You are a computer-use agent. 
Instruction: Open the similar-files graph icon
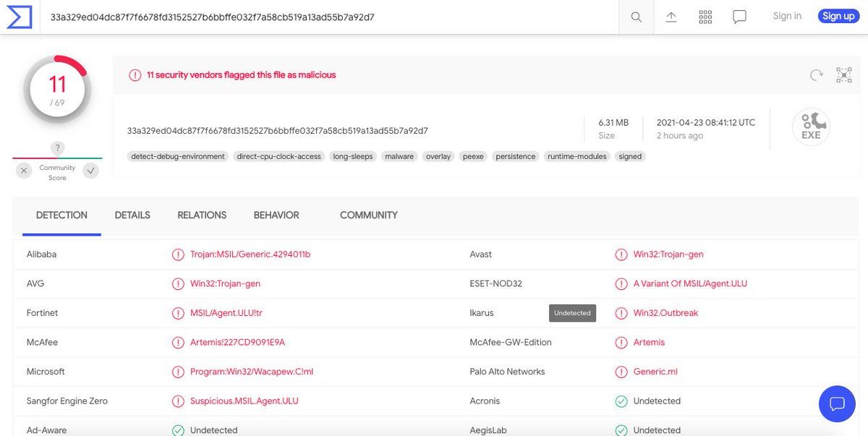(844, 74)
